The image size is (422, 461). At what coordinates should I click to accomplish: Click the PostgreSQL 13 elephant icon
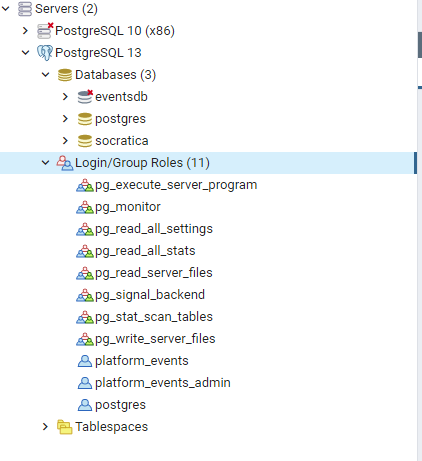click(x=44, y=53)
